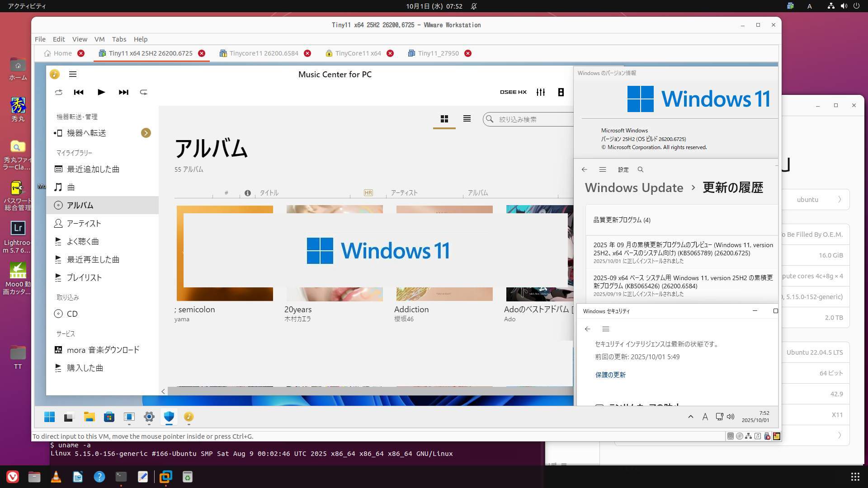This screenshot has height=488, width=868.
Task: Switch to album list view
Action: click(x=467, y=119)
